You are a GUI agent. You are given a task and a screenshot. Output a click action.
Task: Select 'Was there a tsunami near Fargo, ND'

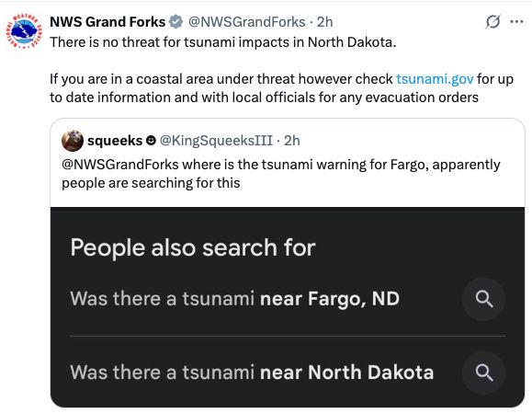click(x=235, y=299)
